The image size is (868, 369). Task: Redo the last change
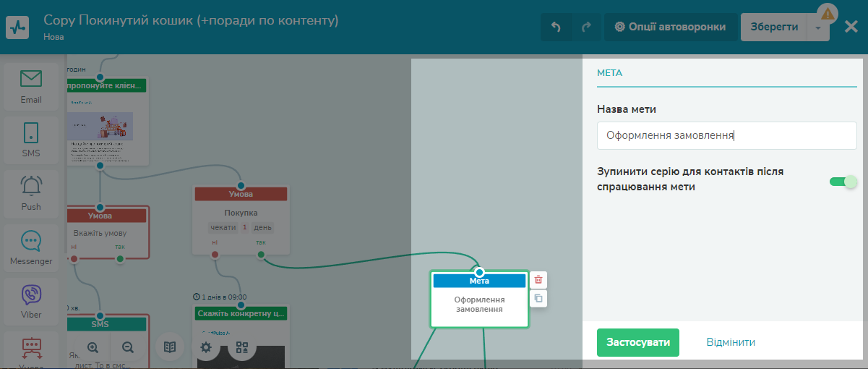coord(586,27)
